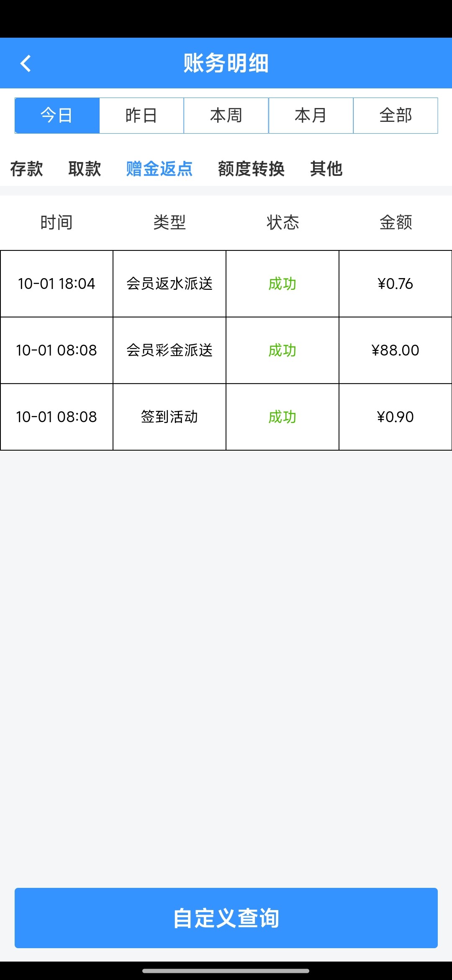Viewport: 452px width, 980px height.
Task: Open the 取款 category
Action: [x=85, y=169]
